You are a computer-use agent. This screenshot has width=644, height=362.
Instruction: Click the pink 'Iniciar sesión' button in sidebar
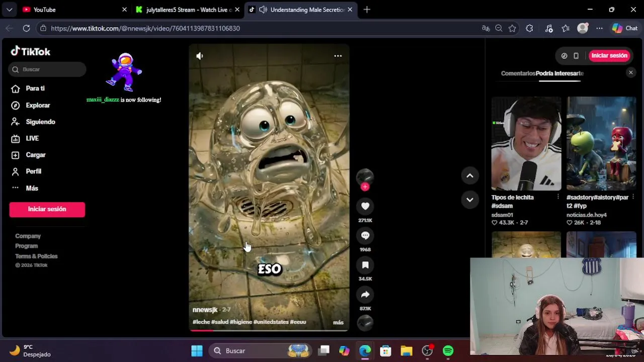pos(47,209)
